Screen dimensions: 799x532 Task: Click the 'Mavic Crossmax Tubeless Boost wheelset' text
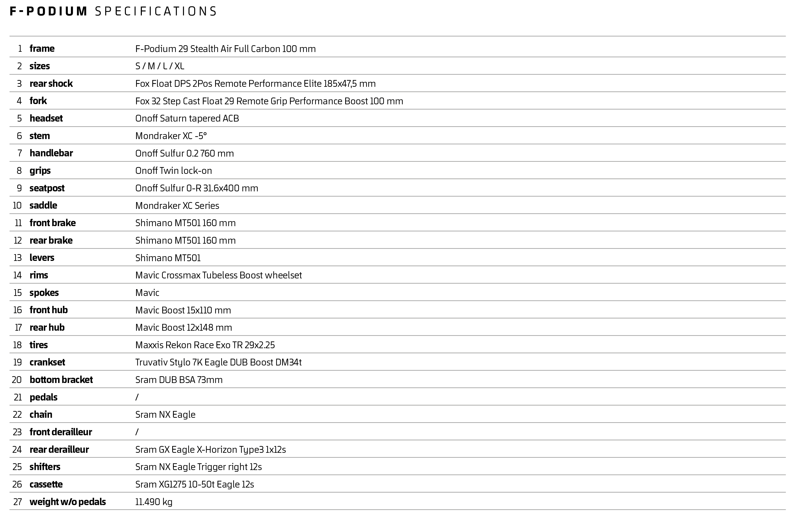coord(218,275)
